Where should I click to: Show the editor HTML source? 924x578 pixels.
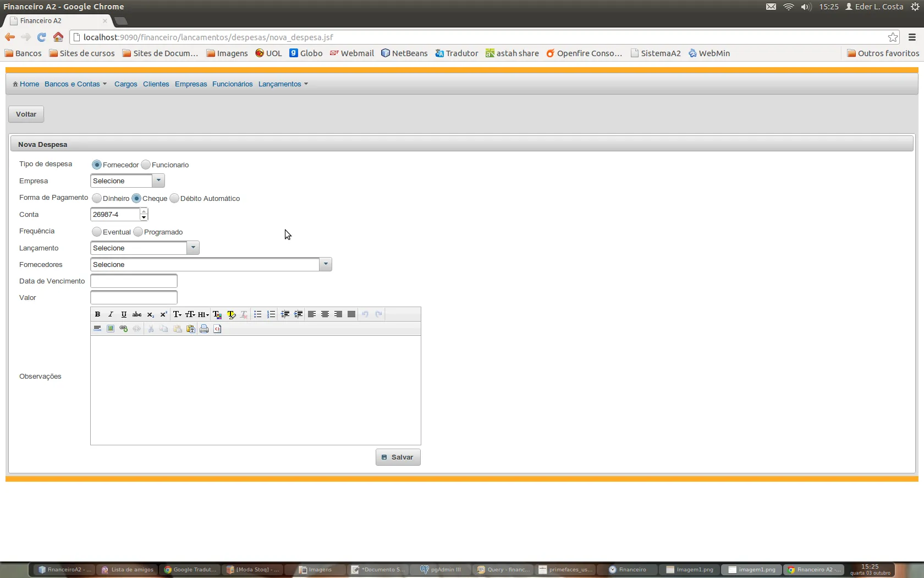[217, 329]
